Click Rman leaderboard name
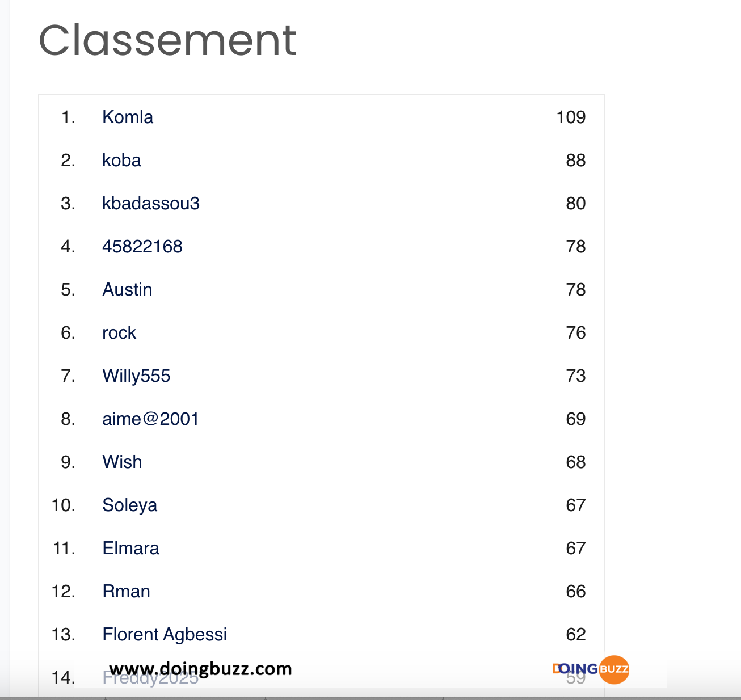Viewport: 741px width, 700px height. tap(126, 591)
